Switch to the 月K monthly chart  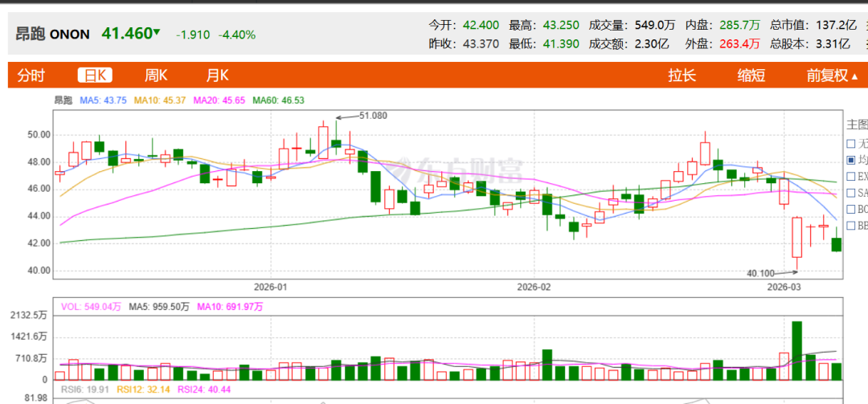217,75
